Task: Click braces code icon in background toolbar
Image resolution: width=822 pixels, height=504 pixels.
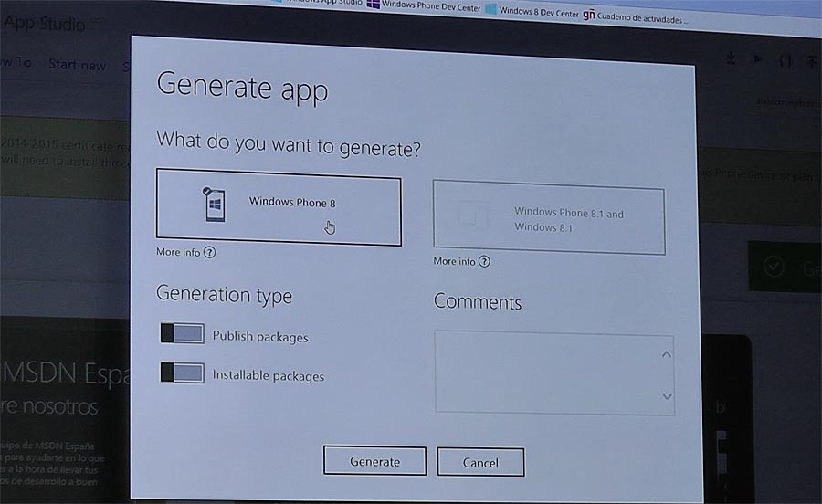Action: coord(785,60)
